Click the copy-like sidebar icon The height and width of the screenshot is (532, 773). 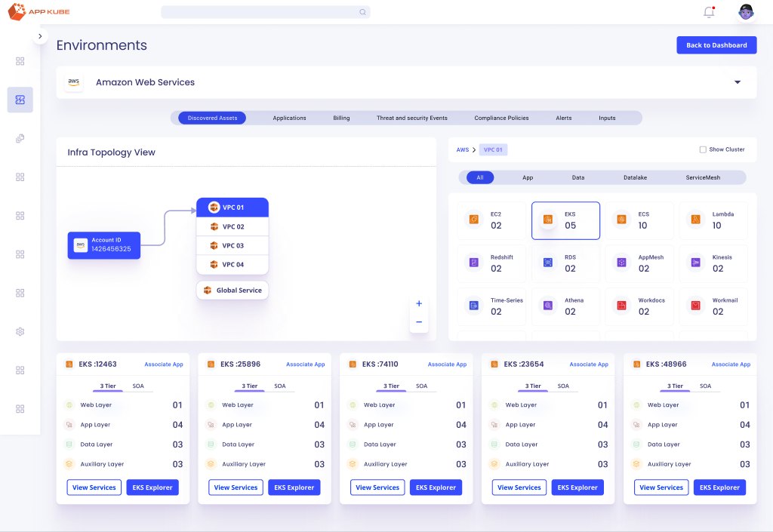point(20,138)
